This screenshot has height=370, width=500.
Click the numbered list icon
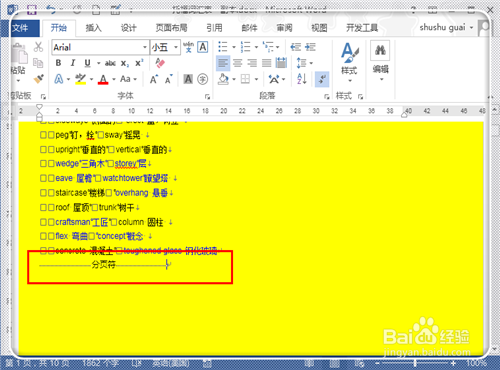246,47
